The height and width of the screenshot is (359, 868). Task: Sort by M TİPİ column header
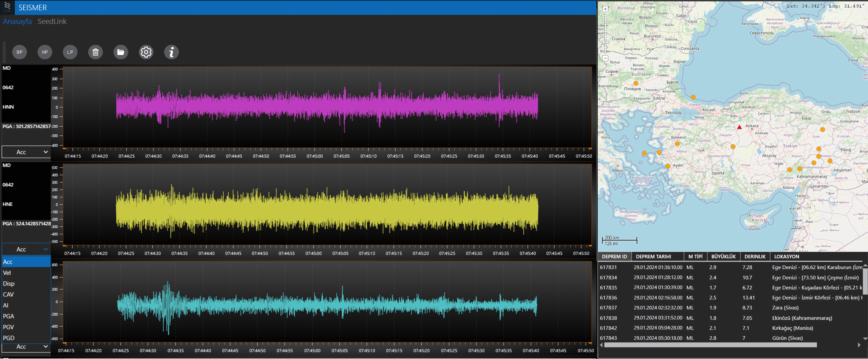pyautogui.click(x=695, y=256)
